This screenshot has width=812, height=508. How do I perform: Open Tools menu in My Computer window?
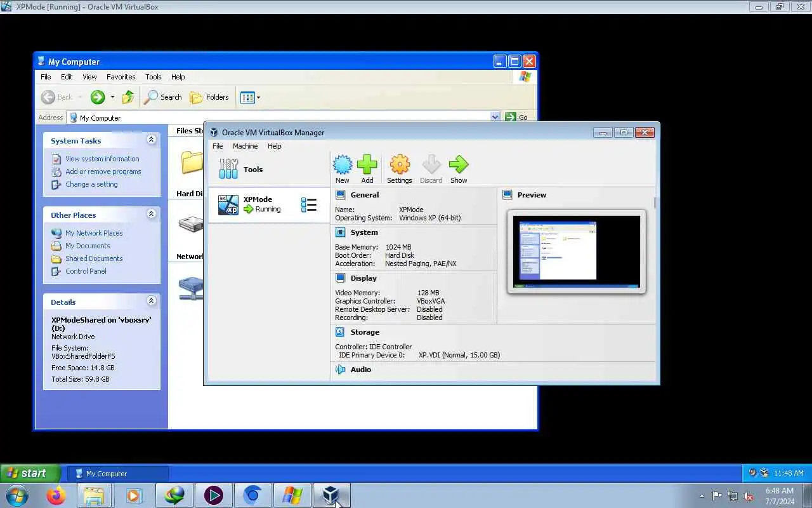click(154, 77)
